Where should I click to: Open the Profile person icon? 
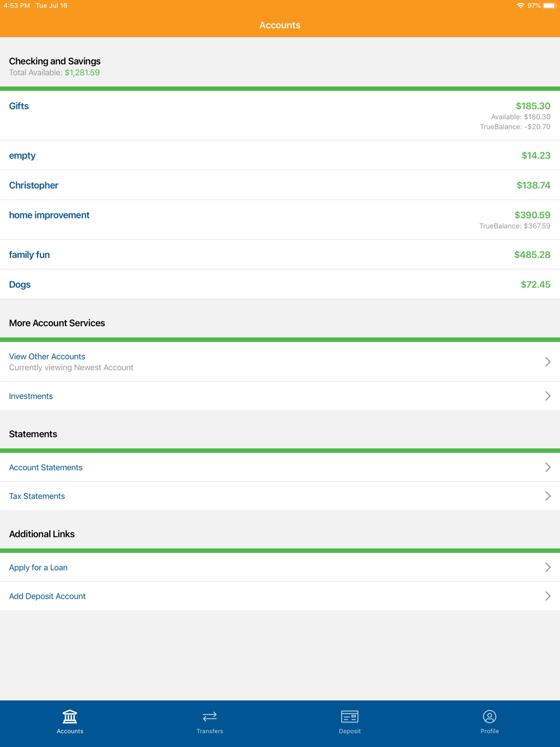click(x=489, y=717)
